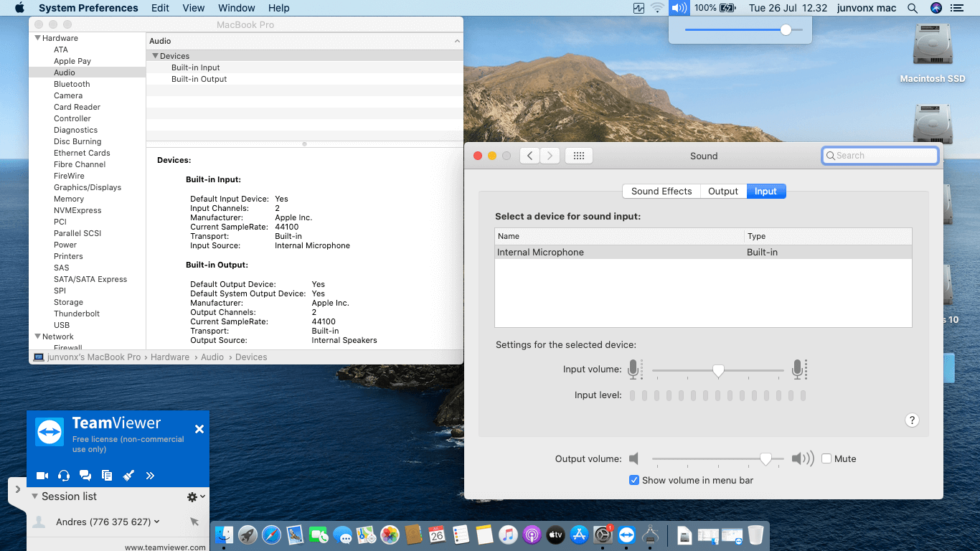Open the Sound Effects tab
The height and width of the screenshot is (551, 980).
661,192
